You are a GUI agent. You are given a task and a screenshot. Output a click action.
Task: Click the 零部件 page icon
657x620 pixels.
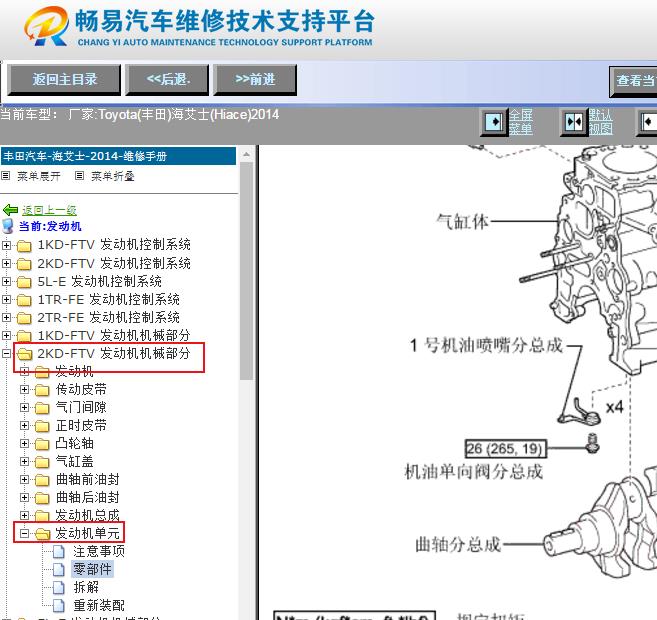click(59, 570)
